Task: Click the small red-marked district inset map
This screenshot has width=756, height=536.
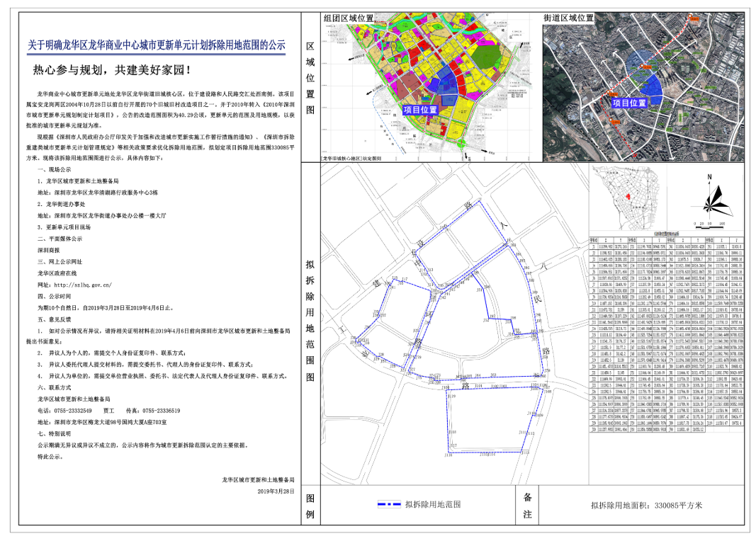Action: click(628, 198)
